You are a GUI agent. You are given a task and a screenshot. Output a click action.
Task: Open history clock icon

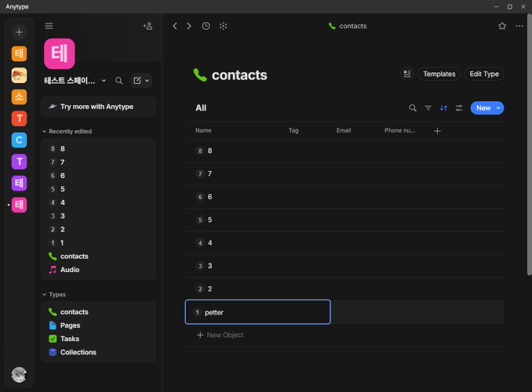coord(206,26)
